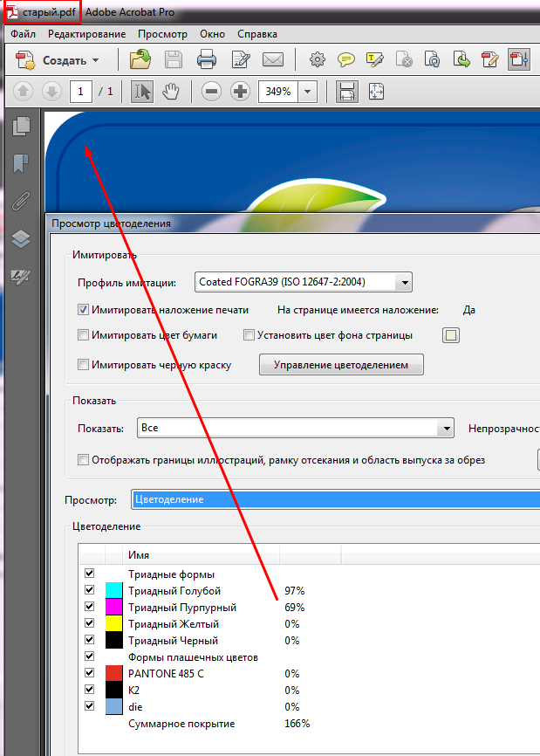Open the Signatures panel
This screenshot has width=540, height=756.
pos(21,276)
